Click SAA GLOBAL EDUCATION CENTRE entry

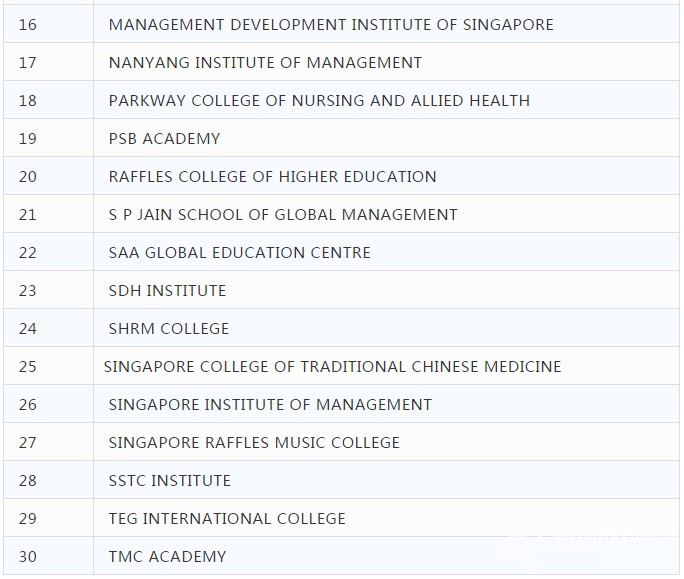(x=239, y=252)
